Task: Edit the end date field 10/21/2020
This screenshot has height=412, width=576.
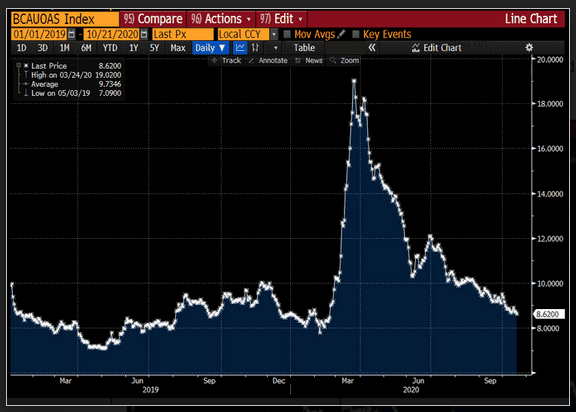Action: [112, 34]
